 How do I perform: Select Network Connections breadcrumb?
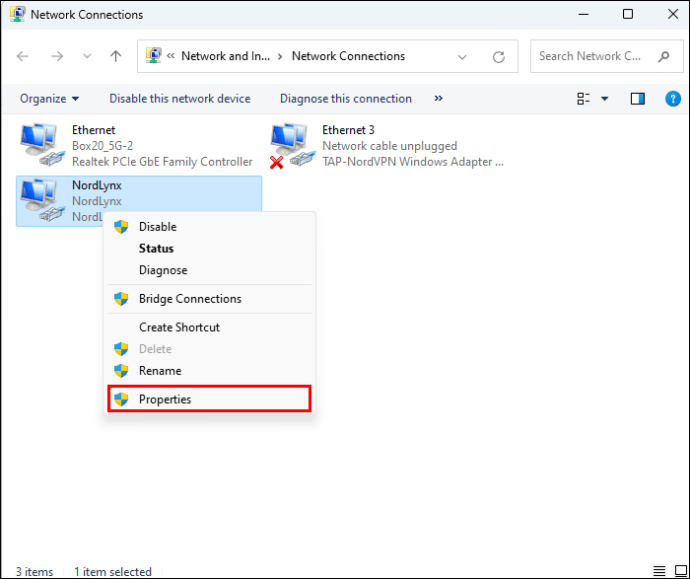click(x=348, y=56)
